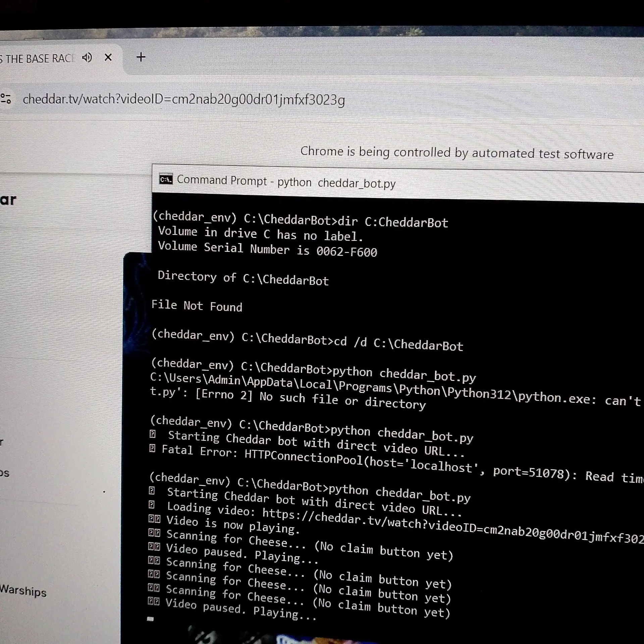Open the Warships link in the sidebar
This screenshot has height=644, width=644.
click(x=23, y=590)
